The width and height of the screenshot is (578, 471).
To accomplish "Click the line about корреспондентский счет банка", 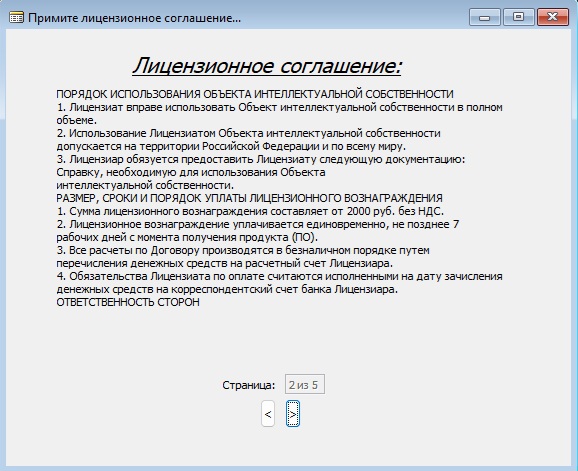I will coord(227,289).
